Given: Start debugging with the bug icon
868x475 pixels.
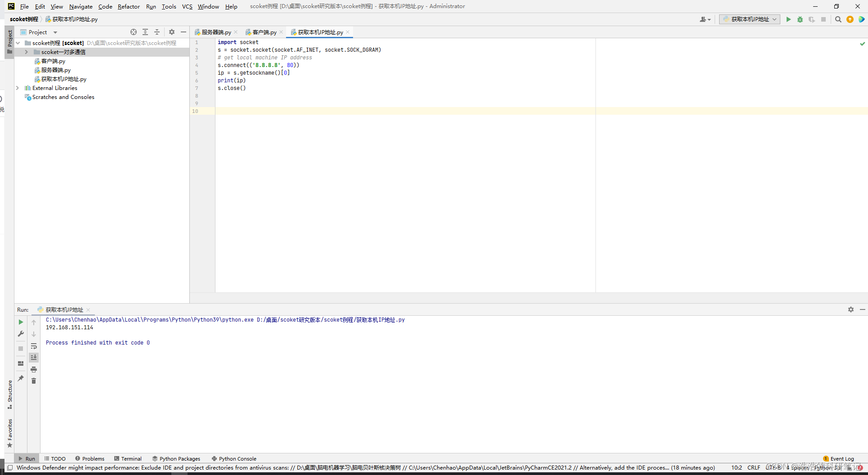Looking at the screenshot, I should click(800, 19).
